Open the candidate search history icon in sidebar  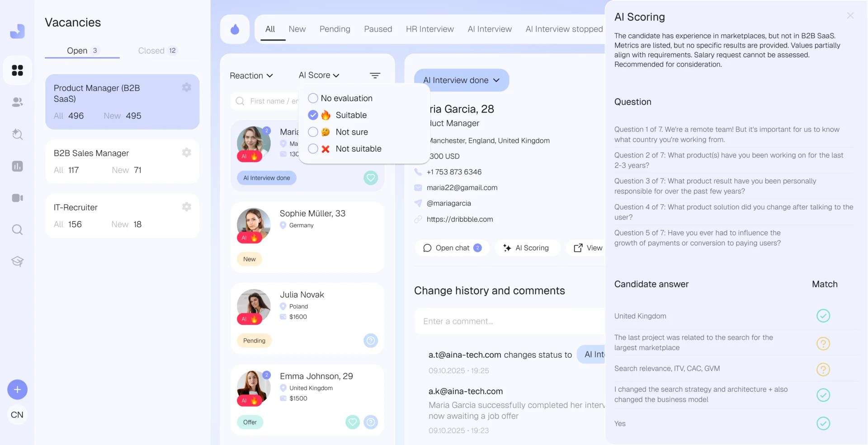tap(17, 134)
